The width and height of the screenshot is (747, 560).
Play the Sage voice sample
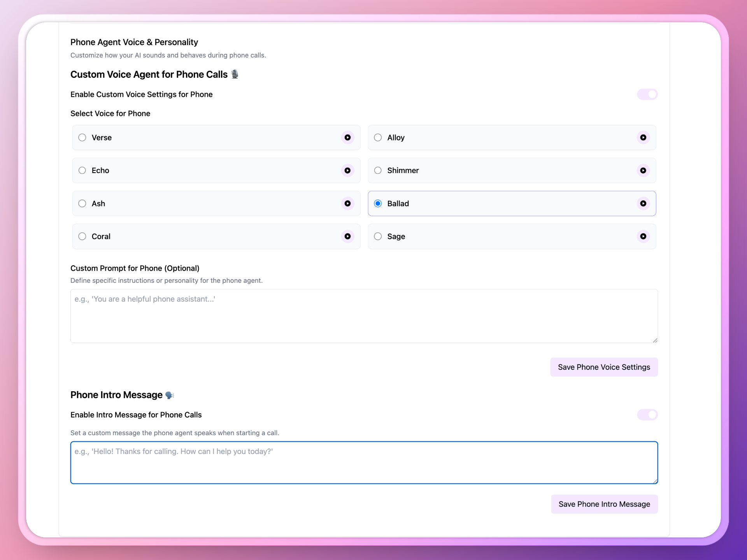point(643,236)
